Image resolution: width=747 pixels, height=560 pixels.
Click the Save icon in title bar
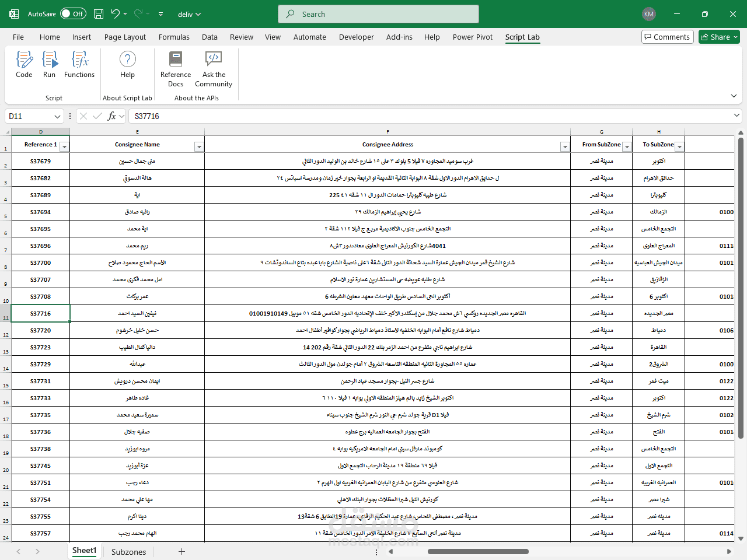coord(99,14)
